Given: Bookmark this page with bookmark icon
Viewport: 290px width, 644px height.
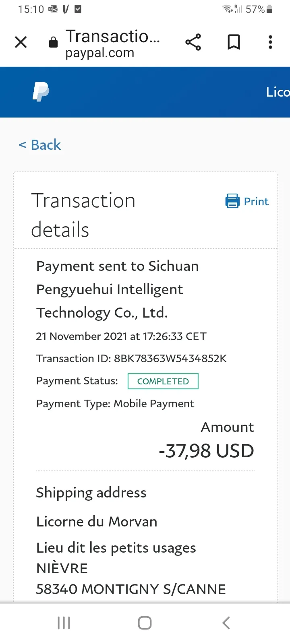Looking at the screenshot, I should pos(234,42).
